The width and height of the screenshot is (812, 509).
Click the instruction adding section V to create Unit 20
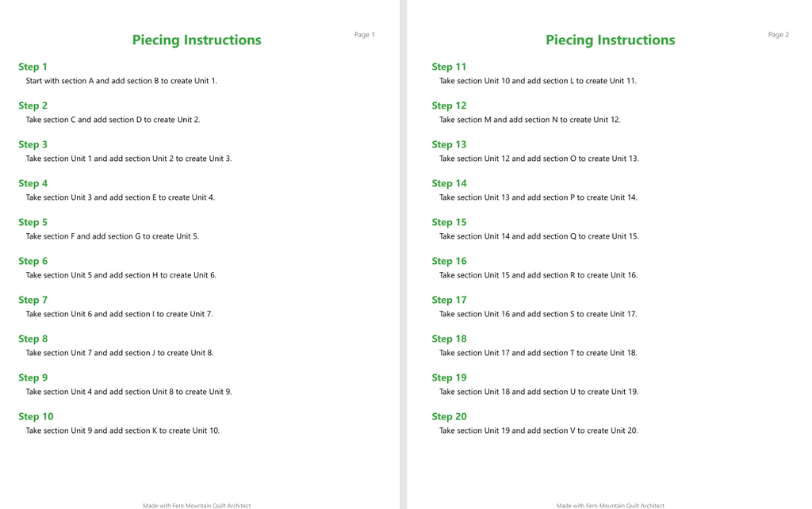538,431
